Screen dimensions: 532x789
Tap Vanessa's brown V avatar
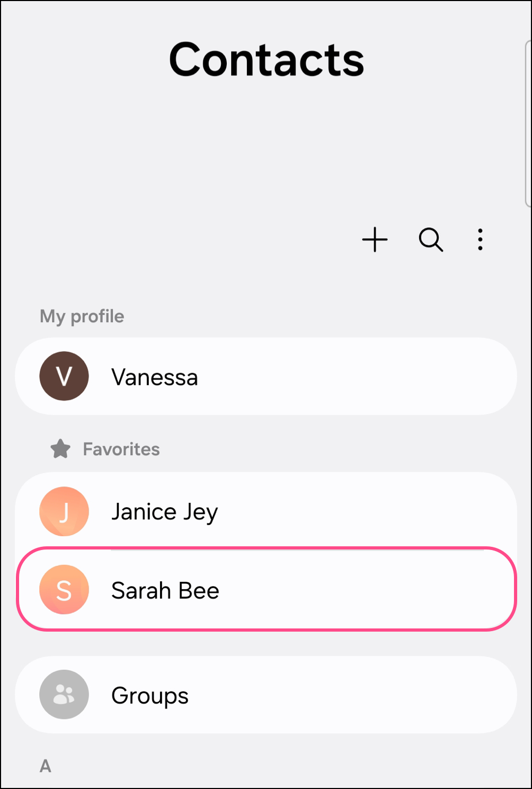(x=64, y=376)
